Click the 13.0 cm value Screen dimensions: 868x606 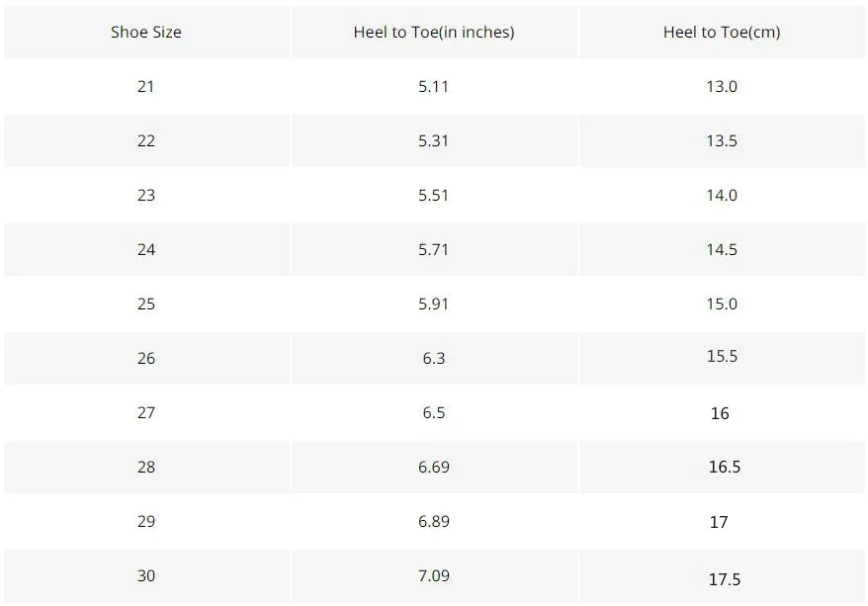tap(722, 86)
